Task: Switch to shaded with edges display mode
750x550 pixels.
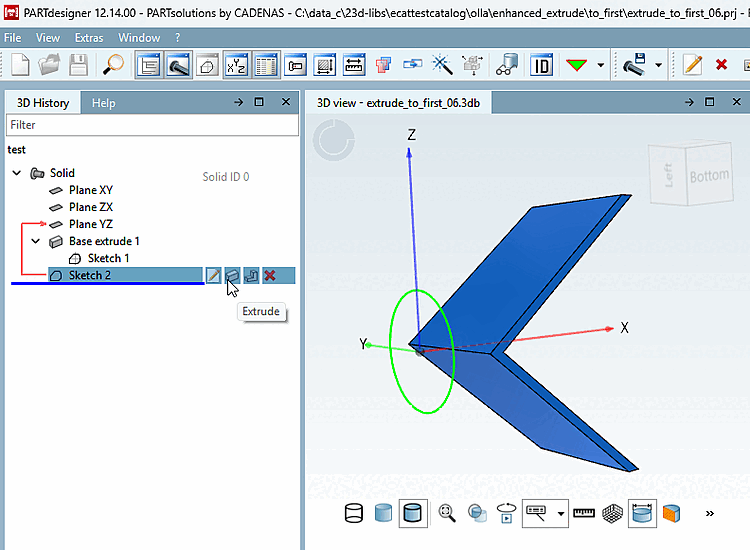Action: tap(413, 513)
